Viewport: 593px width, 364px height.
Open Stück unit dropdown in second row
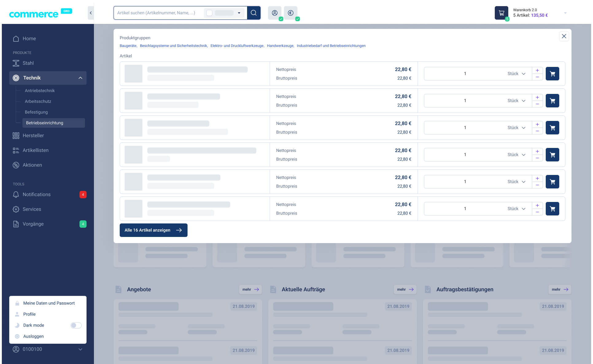(517, 101)
